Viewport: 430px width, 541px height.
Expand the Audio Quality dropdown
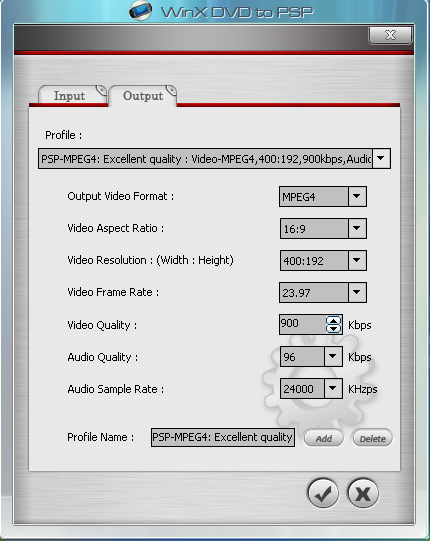[x=333, y=356]
